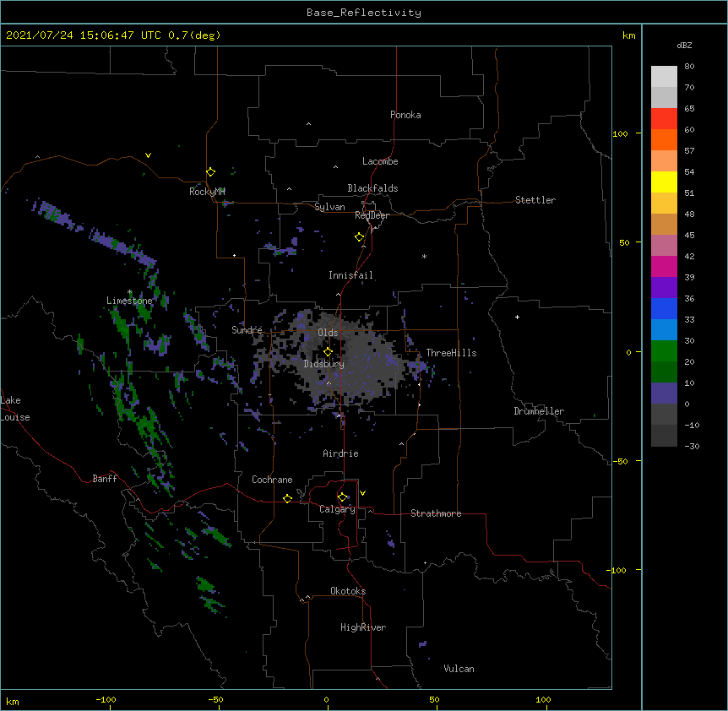Click the Olds city label
Viewport: 728px width, 711px height.
(328, 333)
